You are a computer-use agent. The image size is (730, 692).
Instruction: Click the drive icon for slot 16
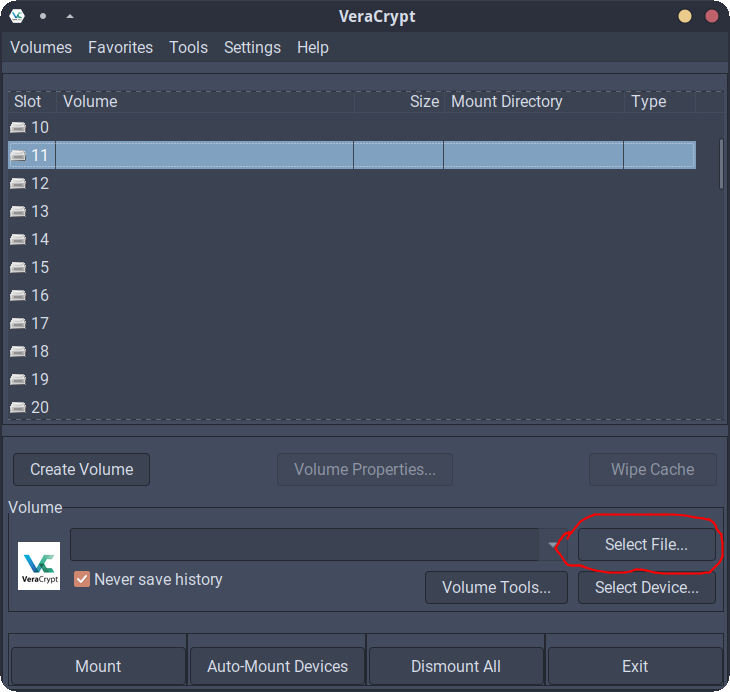18,295
